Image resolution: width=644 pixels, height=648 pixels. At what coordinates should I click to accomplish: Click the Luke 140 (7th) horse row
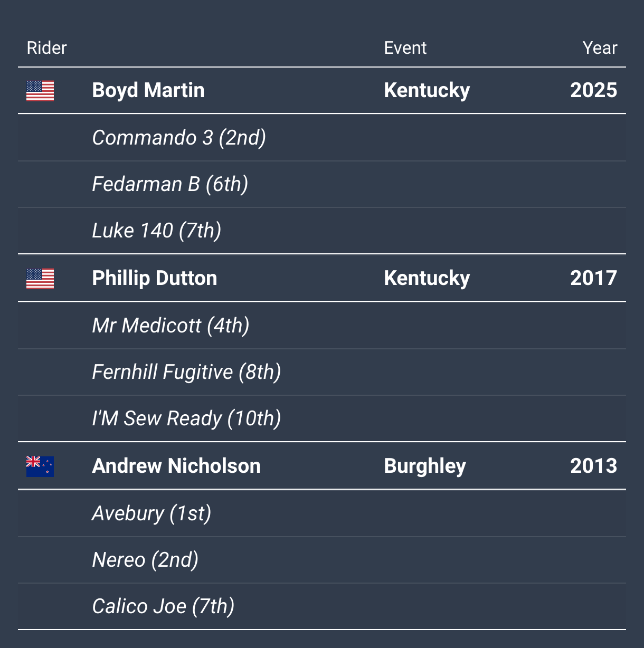coord(322,231)
